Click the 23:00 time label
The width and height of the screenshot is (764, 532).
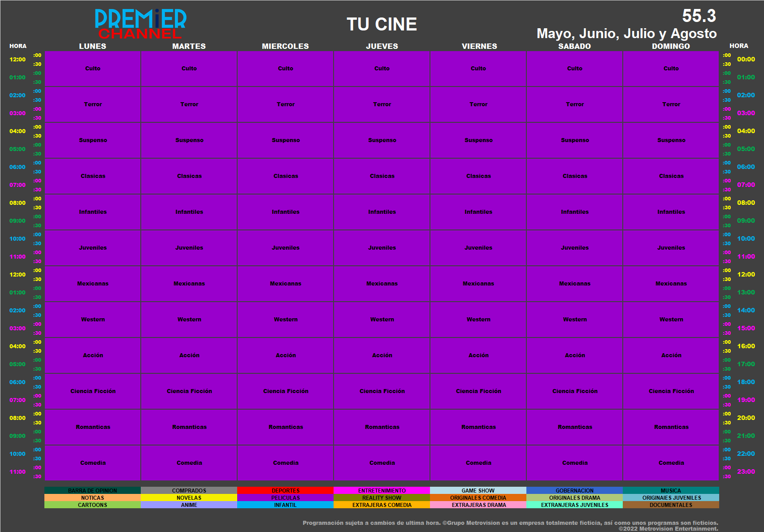pos(746,471)
